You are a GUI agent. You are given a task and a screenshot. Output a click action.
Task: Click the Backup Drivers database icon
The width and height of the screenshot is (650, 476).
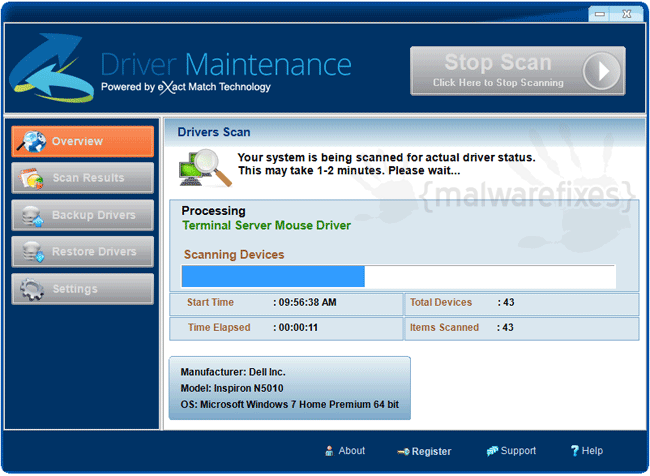coord(32,216)
